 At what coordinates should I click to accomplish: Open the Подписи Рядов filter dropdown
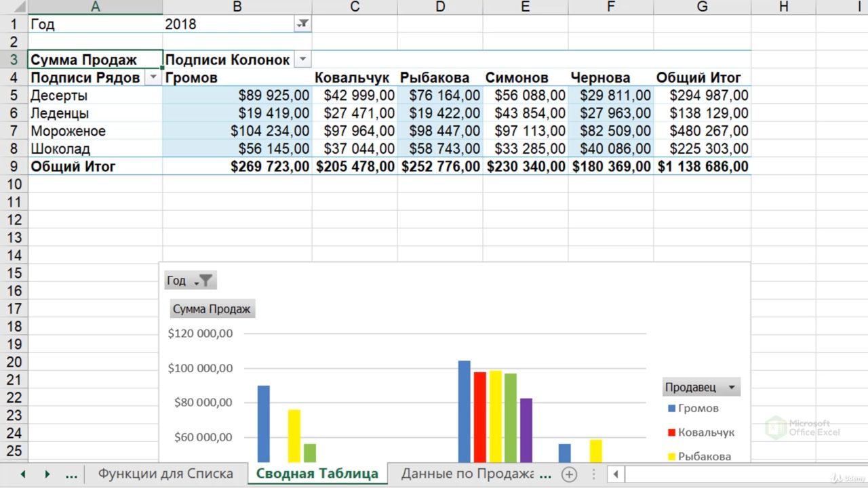(153, 77)
